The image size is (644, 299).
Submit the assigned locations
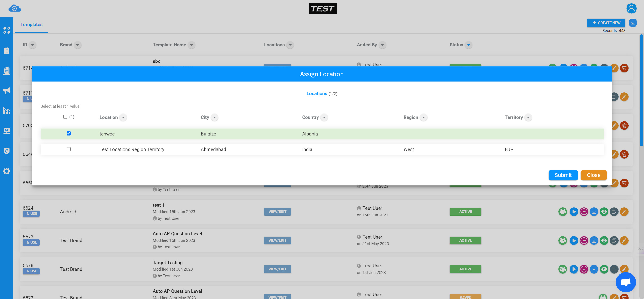[563, 175]
